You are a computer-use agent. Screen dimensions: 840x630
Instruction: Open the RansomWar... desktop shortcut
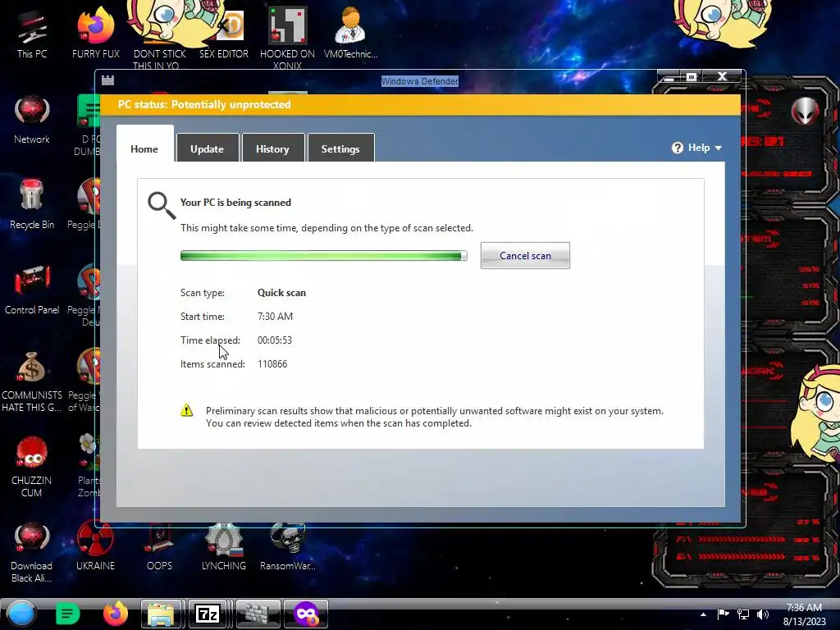[288, 546]
